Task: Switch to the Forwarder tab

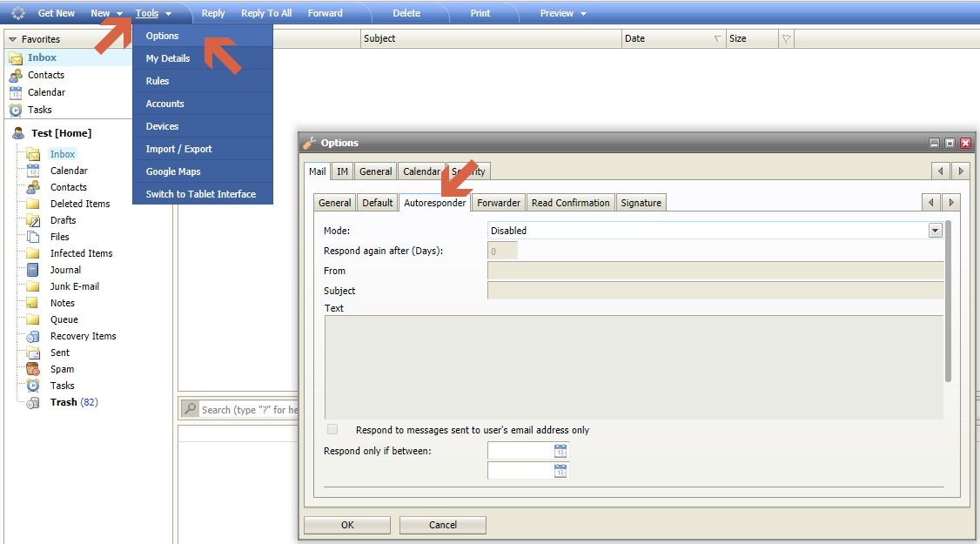Action: click(x=499, y=203)
